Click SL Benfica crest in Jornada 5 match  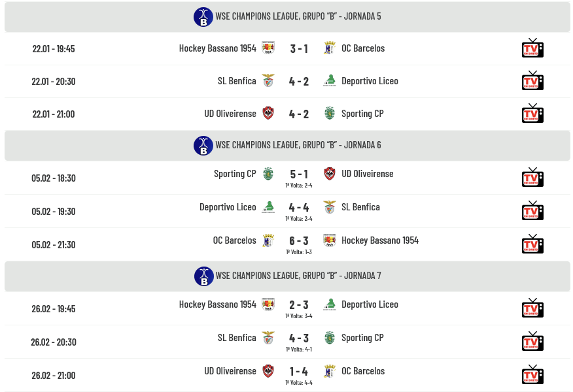[268, 81]
